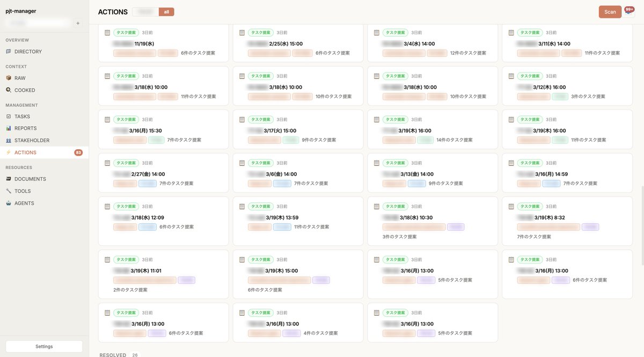Click the COOKED magnifier icon
644x357 pixels.
point(9,90)
